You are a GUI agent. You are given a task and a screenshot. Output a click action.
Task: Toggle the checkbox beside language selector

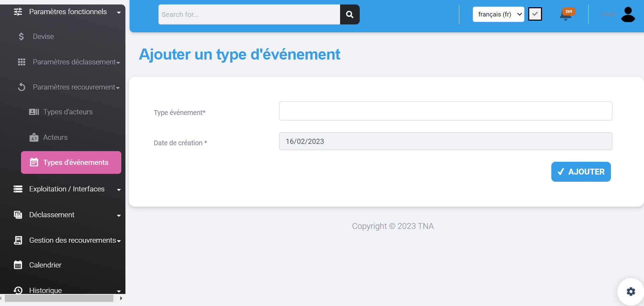535,14
